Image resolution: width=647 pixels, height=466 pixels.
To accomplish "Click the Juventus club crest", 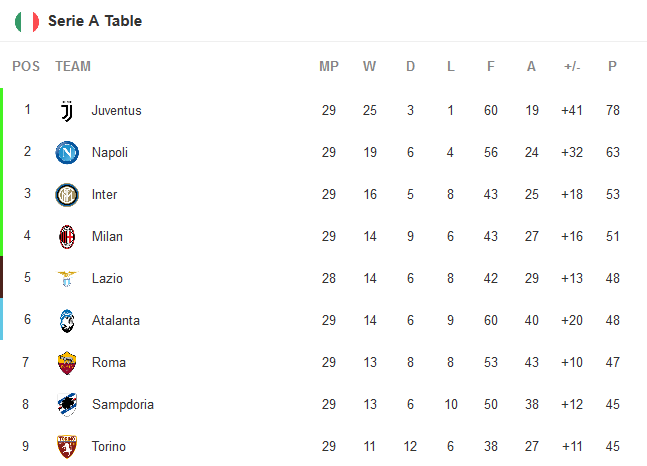I will (x=67, y=110).
